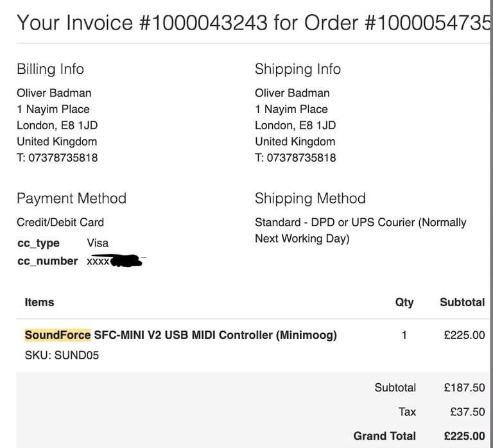The height and width of the screenshot is (448, 493).
Task: Click the Visa cc_type value
Action: 98,243
